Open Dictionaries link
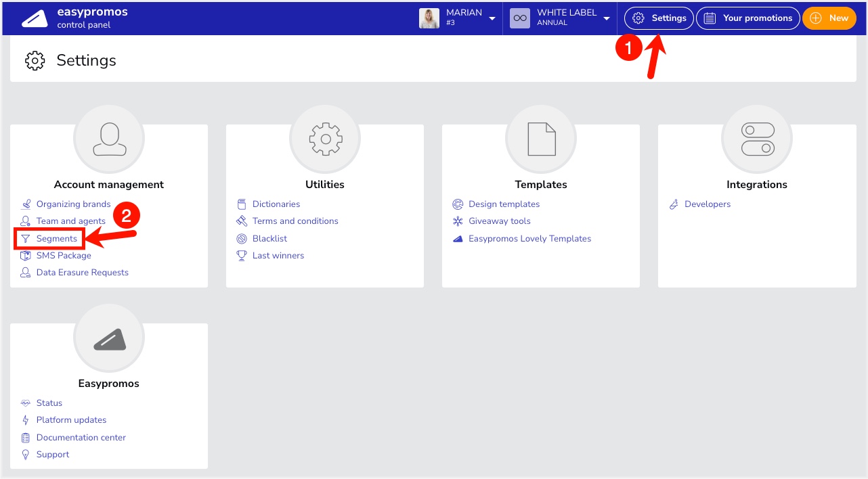 click(276, 204)
